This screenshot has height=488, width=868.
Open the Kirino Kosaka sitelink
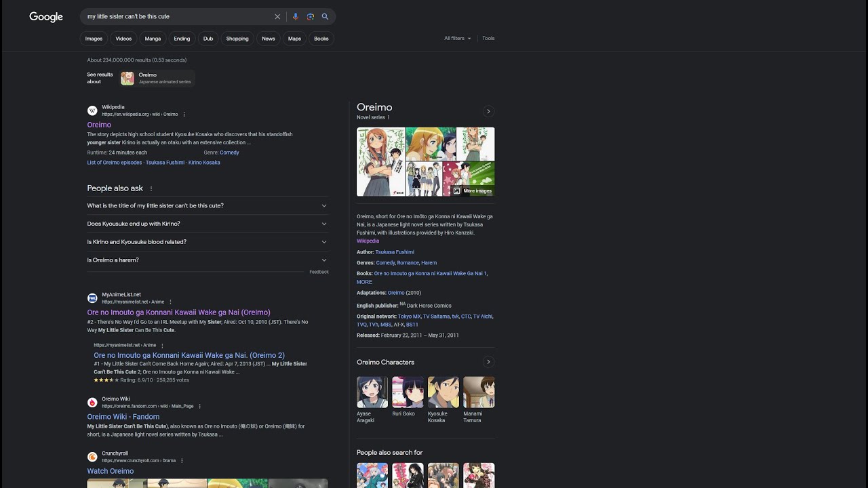tap(204, 163)
